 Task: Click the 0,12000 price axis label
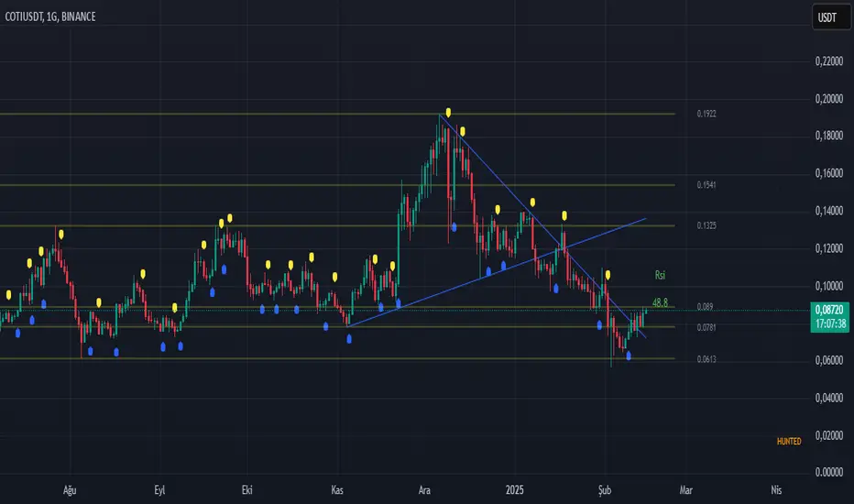[829, 248]
